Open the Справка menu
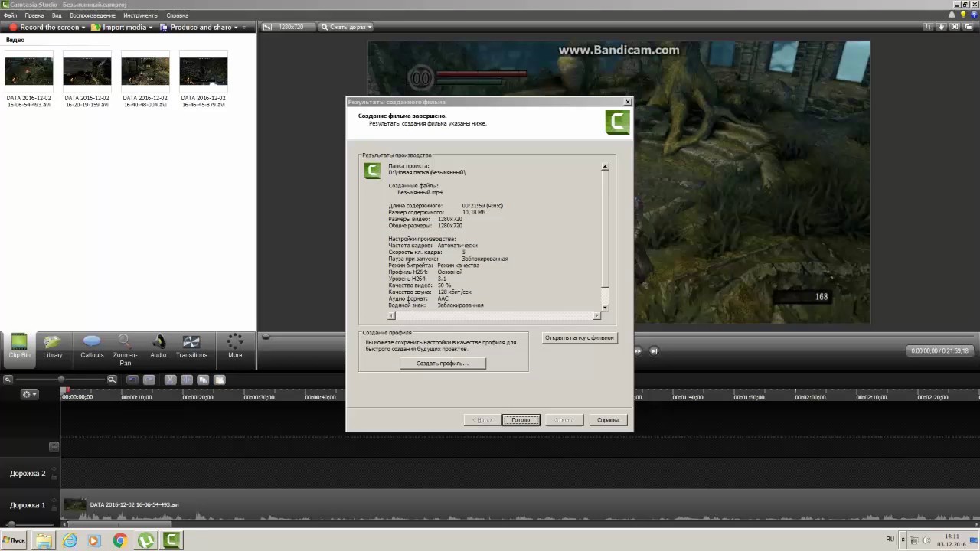This screenshot has width=980, height=551. (x=178, y=15)
